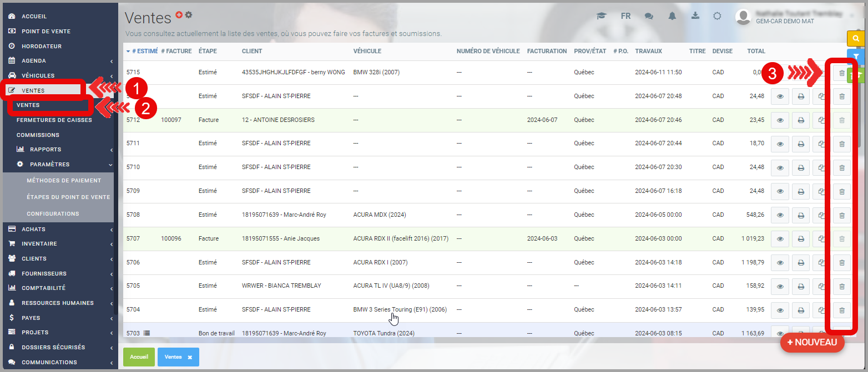Open the gear settings beside Ventes title
868x372 pixels.
[x=189, y=15]
